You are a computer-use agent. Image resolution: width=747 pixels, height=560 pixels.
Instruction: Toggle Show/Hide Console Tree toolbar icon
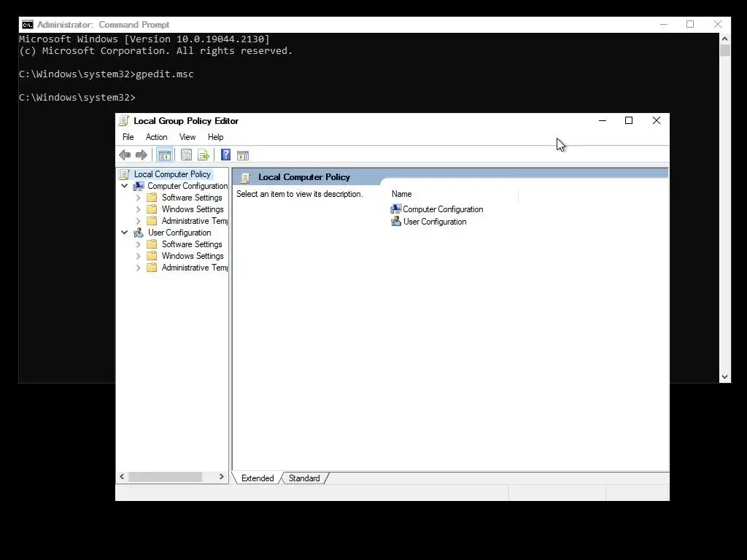point(164,155)
